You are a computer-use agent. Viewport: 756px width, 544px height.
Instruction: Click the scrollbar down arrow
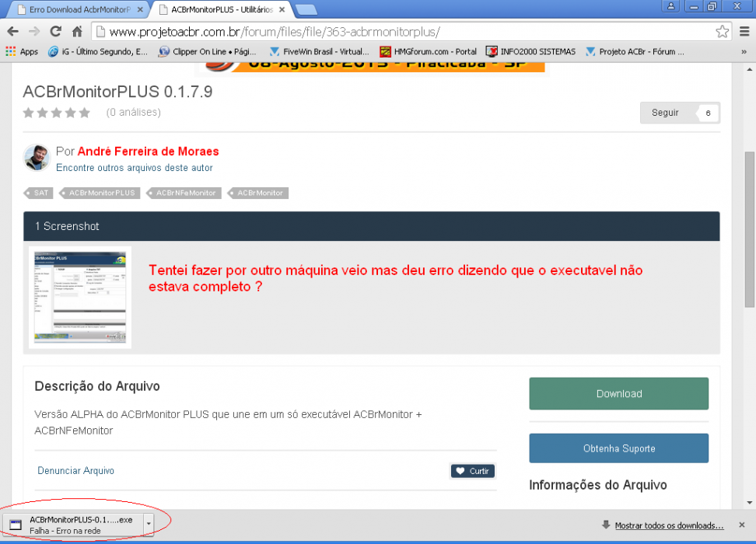(749, 503)
